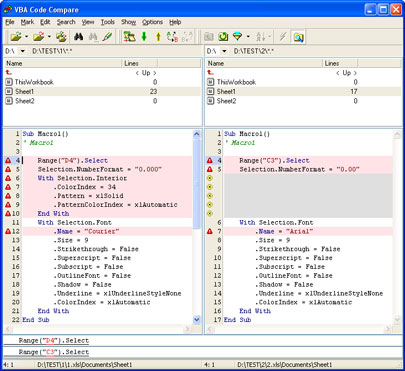
Task: Open left drive D:\ dropdown
Action: [x=23, y=51]
